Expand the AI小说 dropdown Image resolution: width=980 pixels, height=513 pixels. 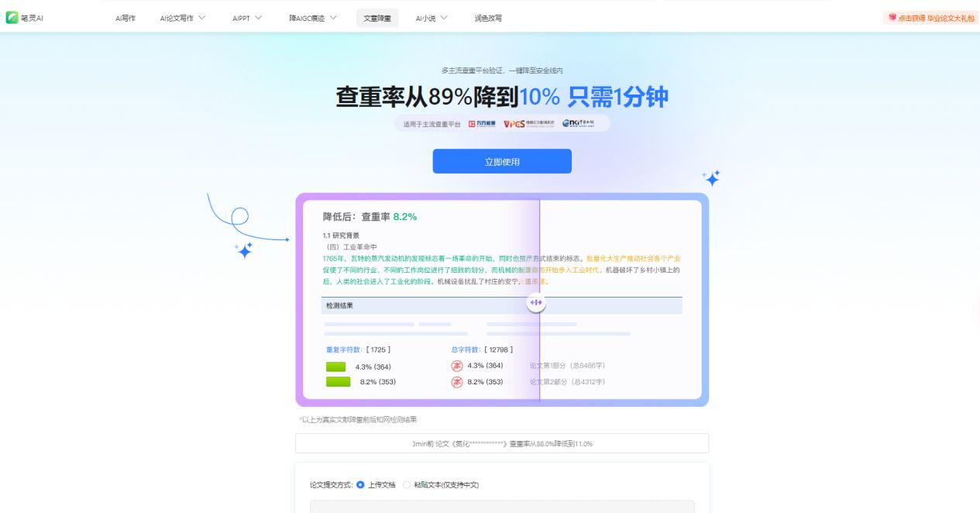pos(432,18)
